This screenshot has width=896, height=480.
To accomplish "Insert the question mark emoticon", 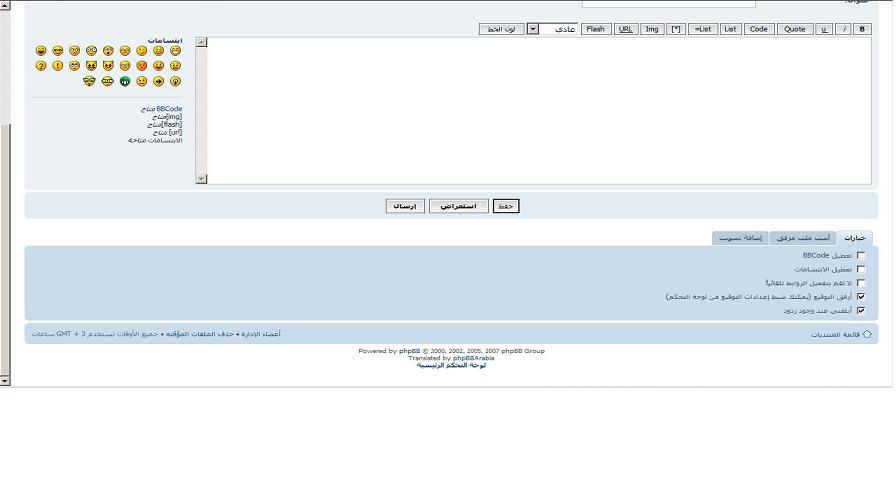I will 41,66.
